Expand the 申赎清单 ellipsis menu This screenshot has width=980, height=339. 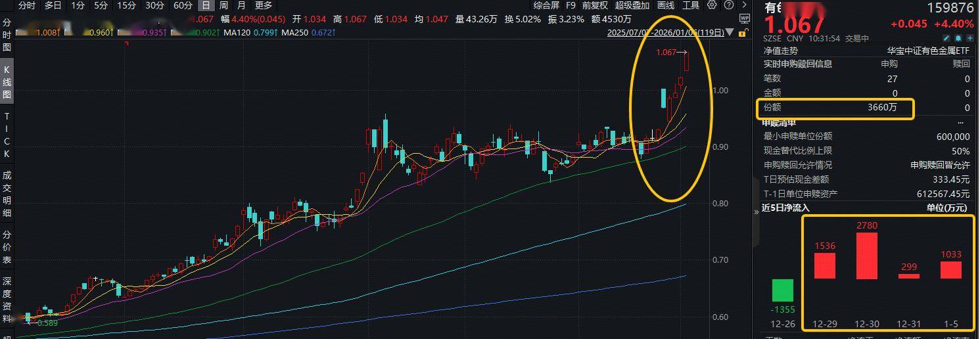[962, 123]
